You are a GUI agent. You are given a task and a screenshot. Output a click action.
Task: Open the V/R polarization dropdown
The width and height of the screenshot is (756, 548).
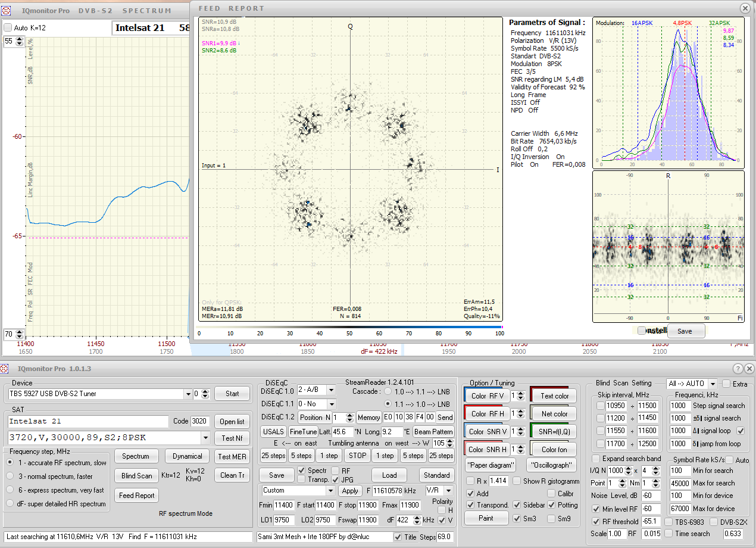point(449,491)
